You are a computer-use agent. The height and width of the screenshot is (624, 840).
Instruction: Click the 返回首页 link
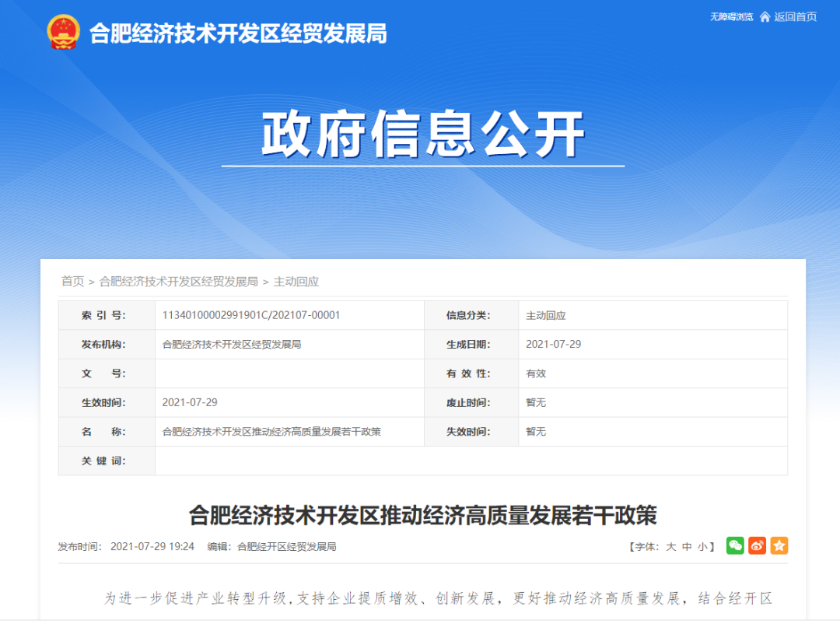pos(796,17)
